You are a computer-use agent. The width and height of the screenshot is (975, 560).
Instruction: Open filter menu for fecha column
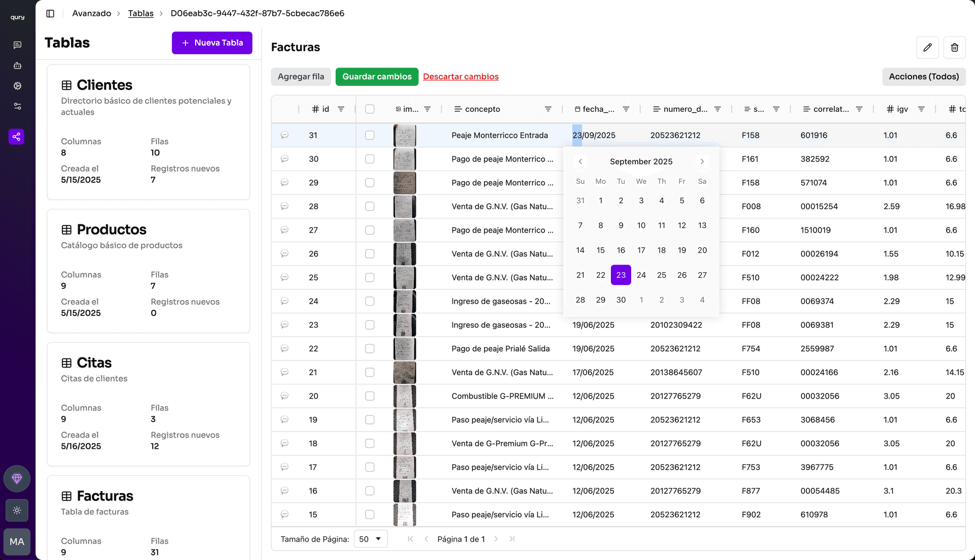626,109
